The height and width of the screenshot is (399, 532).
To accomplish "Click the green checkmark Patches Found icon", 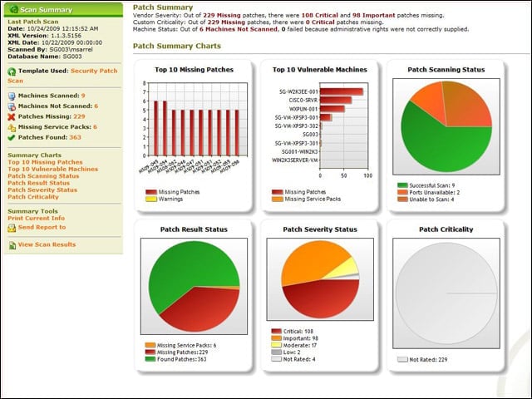I will point(12,137).
